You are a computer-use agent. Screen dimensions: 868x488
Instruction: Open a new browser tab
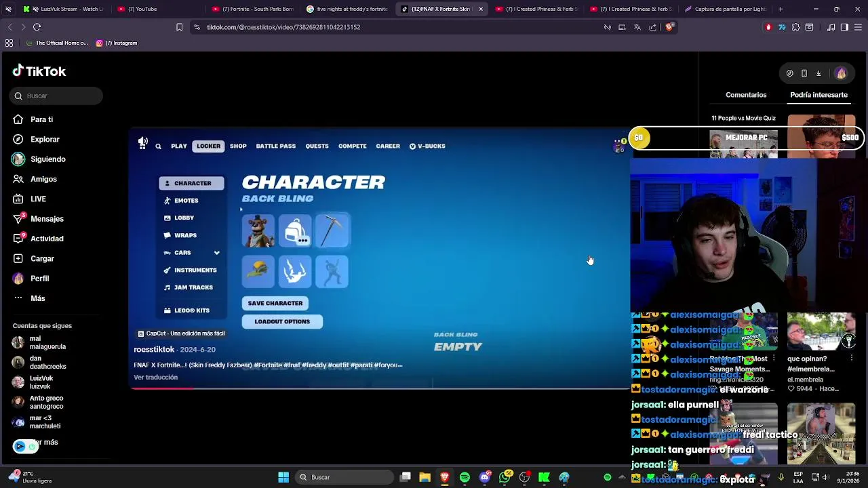point(781,9)
